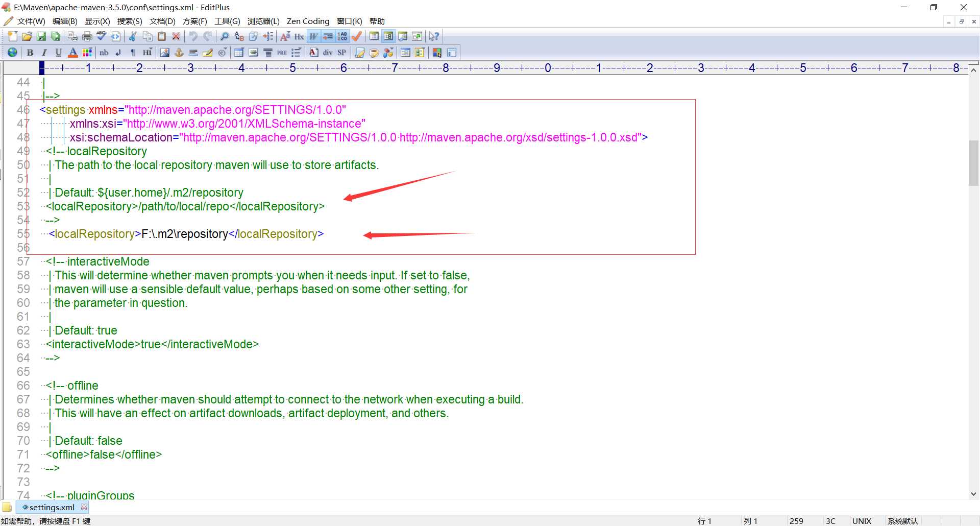Insert a PRE tag
This screenshot has width=980, height=526.
(x=282, y=52)
